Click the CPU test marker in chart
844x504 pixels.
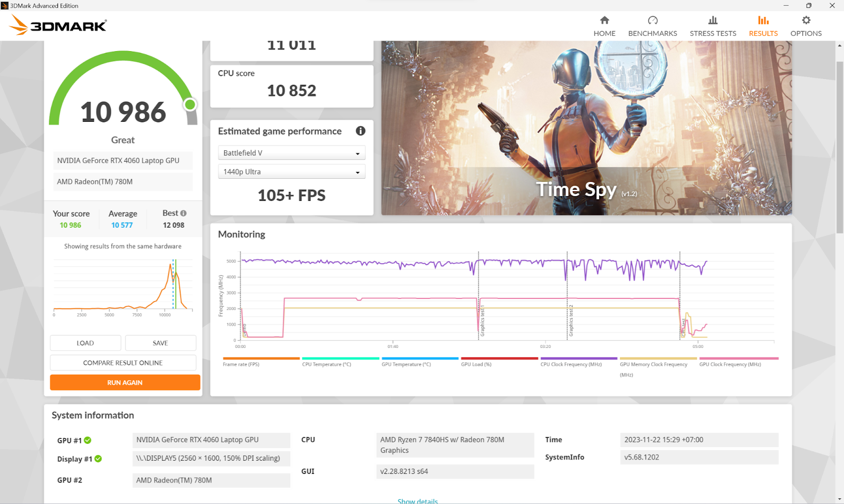pyautogui.click(x=684, y=327)
